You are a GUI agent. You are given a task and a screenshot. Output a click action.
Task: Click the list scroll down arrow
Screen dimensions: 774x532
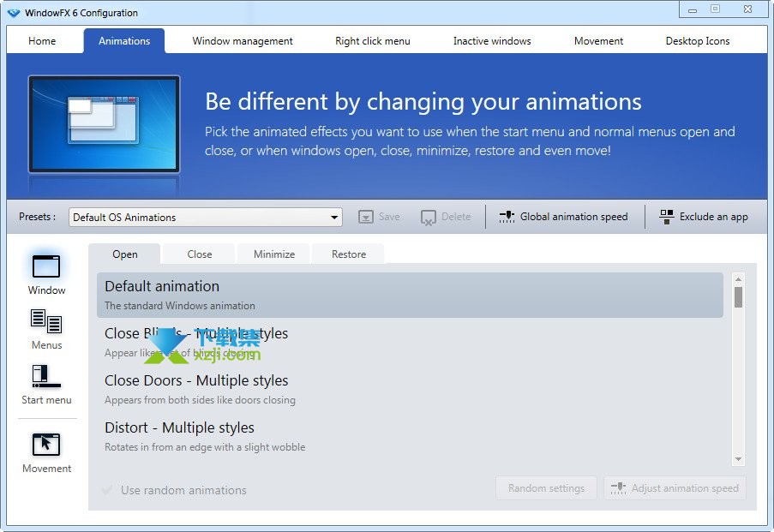(x=738, y=459)
